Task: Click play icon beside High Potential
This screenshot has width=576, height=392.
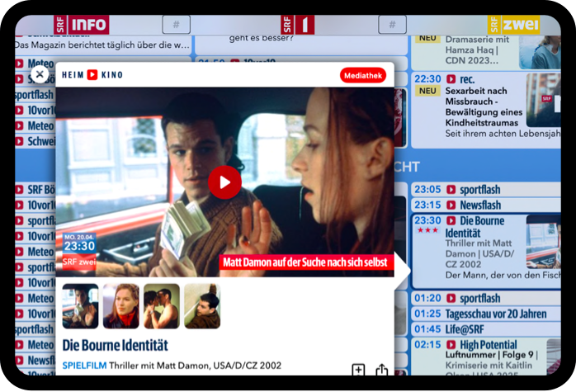Action: [451, 344]
